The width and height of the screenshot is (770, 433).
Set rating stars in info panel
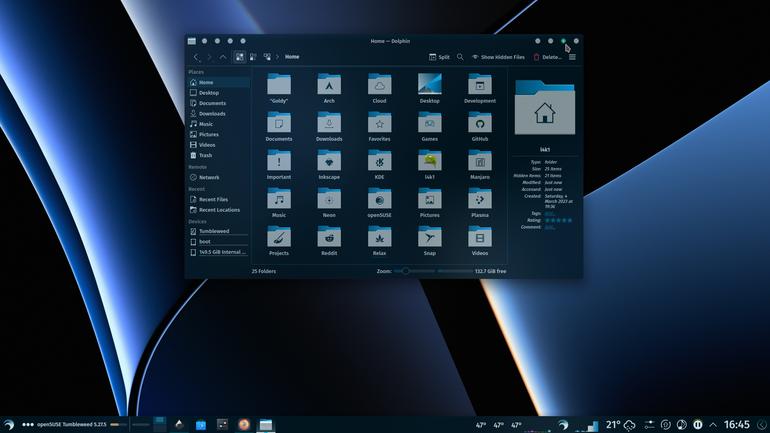558,220
